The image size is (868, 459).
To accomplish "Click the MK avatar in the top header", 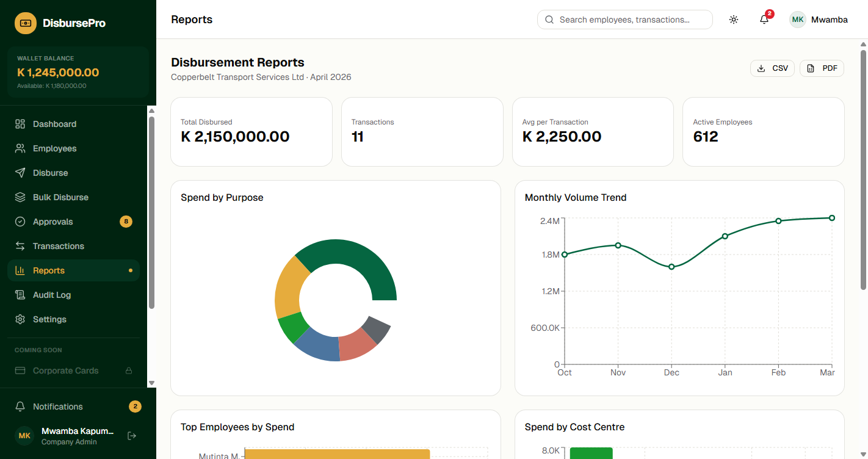I will point(798,20).
